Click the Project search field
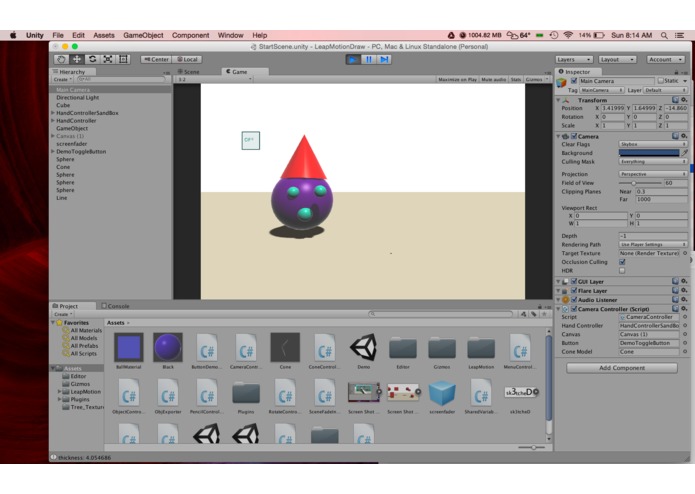Image resolution: width=695 pixels, height=494 pixels. 441,314
